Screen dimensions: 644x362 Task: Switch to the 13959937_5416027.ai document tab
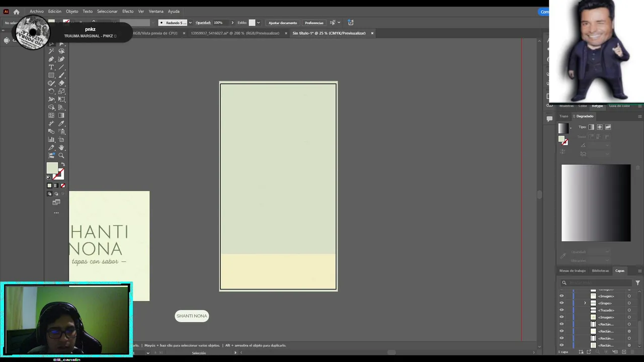[x=235, y=33]
